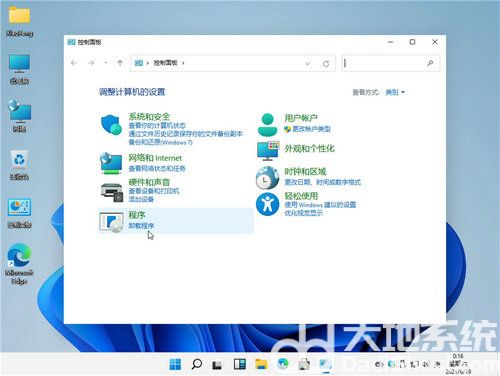
Task: Launch Microsoft Edge from the taskbar
Action: (283, 364)
